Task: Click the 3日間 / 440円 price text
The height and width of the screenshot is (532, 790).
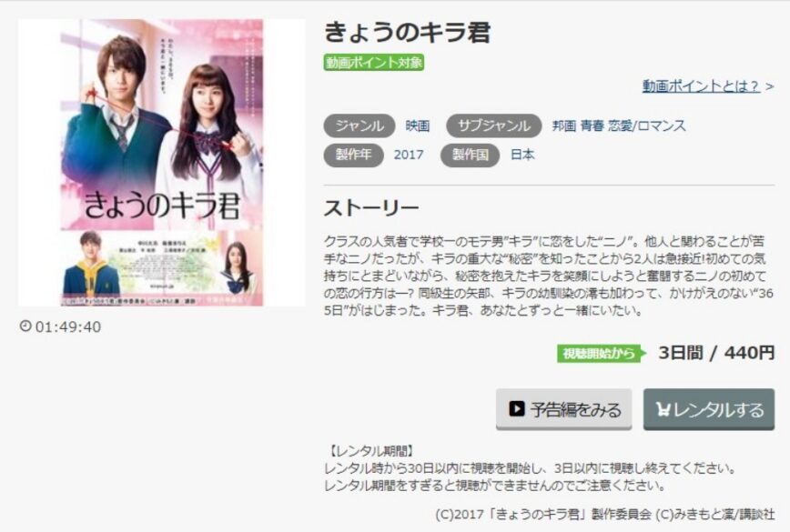Action: point(716,353)
